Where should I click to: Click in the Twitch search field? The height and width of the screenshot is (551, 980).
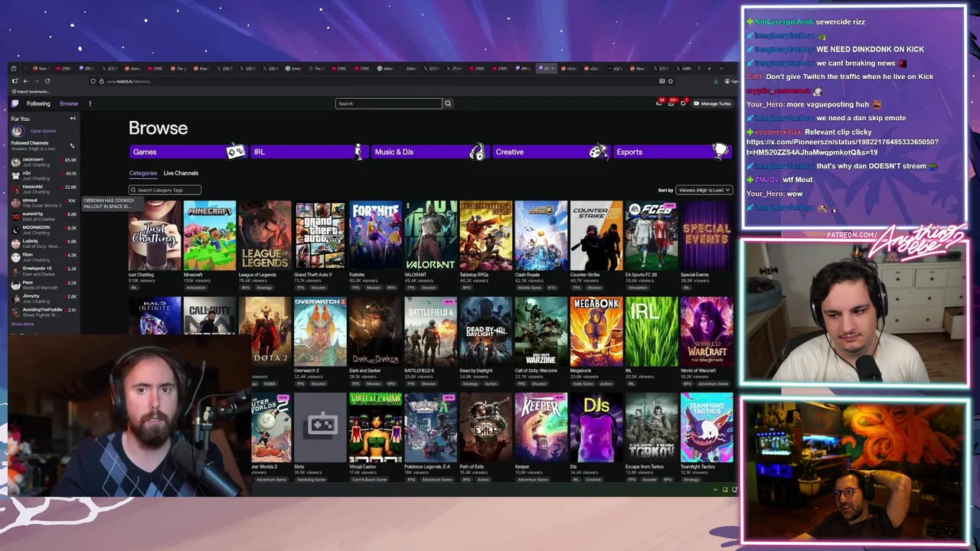coord(388,103)
